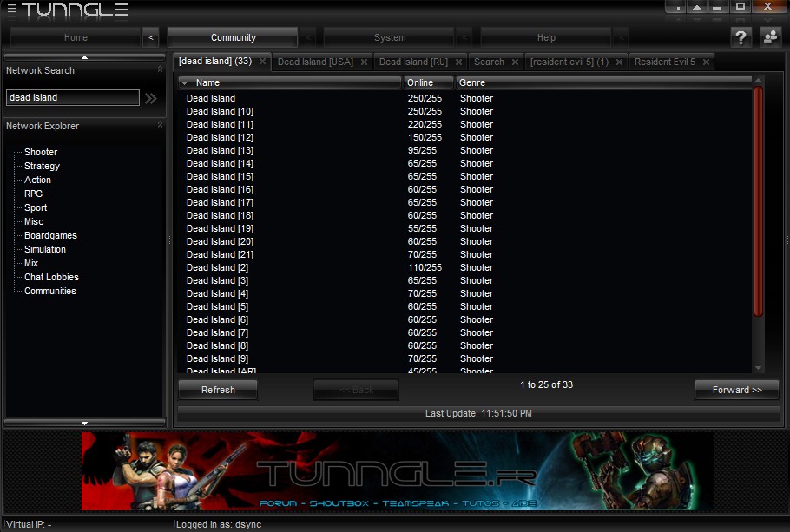Sort by Genre column header

pyautogui.click(x=603, y=82)
